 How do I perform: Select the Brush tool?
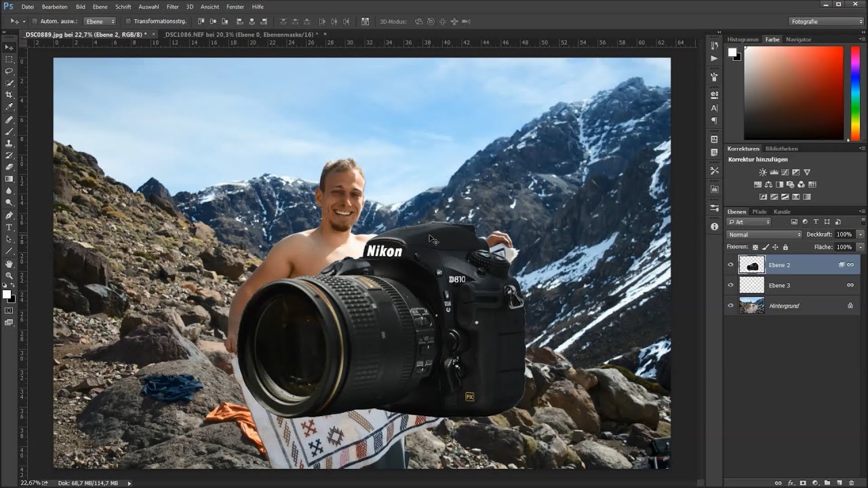(x=9, y=131)
